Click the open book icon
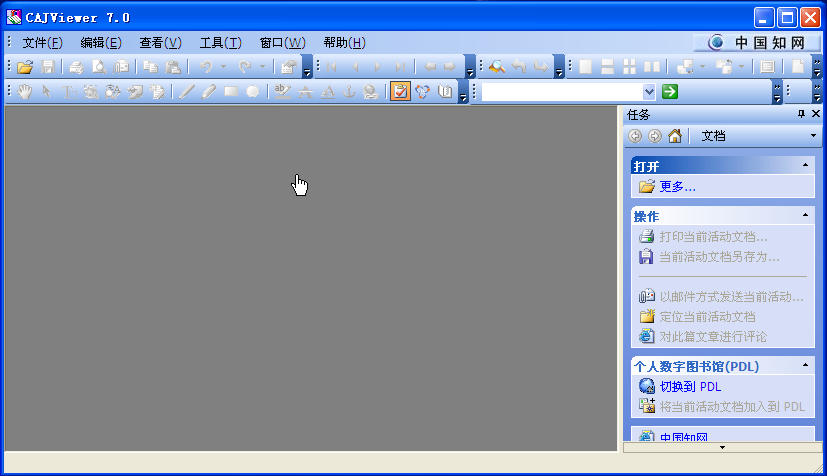Viewport: 827px width, 476px height. pos(445,92)
